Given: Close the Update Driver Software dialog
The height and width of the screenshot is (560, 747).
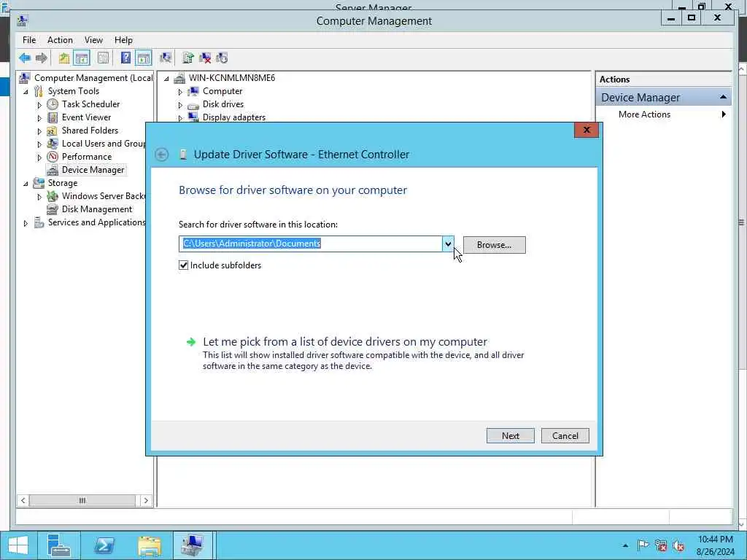Looking at the screenshot, I should tap(586, 130).
